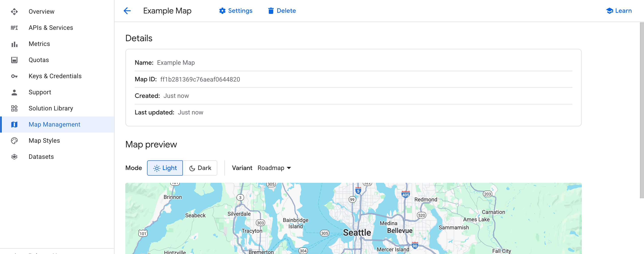Open Settings for Example Map

(x=235, y=11)
